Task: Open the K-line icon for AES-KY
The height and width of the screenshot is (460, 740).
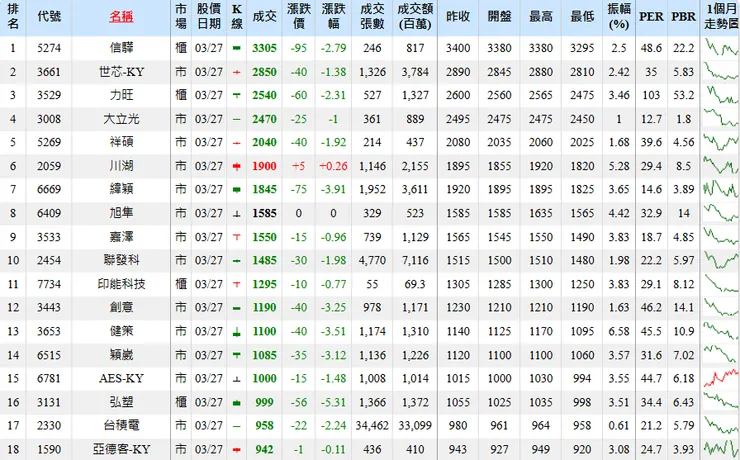Action: 237,379
